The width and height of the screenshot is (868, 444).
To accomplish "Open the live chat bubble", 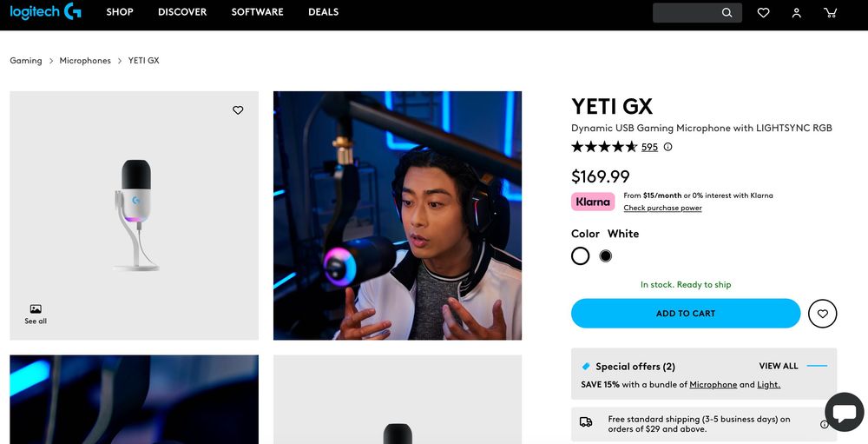I will 845,412.
